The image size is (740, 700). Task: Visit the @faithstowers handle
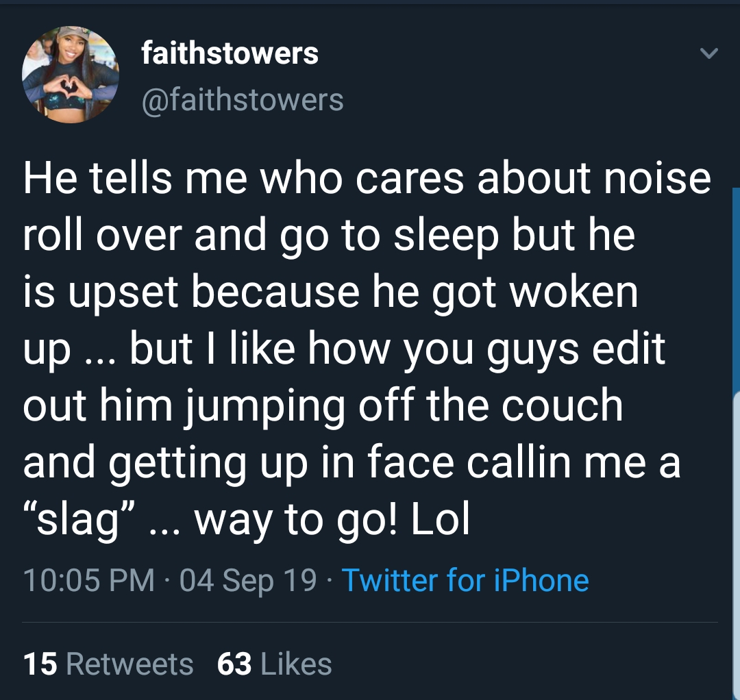point(243,99)
